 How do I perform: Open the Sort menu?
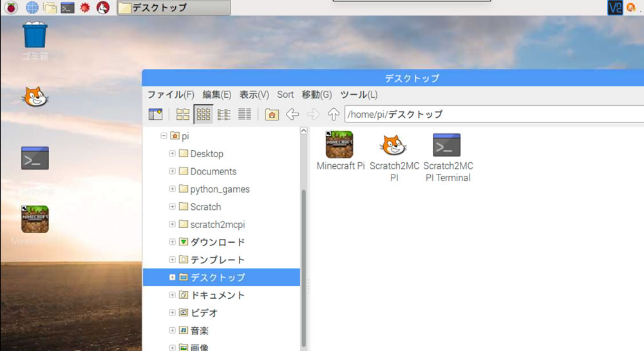[285, 95]
